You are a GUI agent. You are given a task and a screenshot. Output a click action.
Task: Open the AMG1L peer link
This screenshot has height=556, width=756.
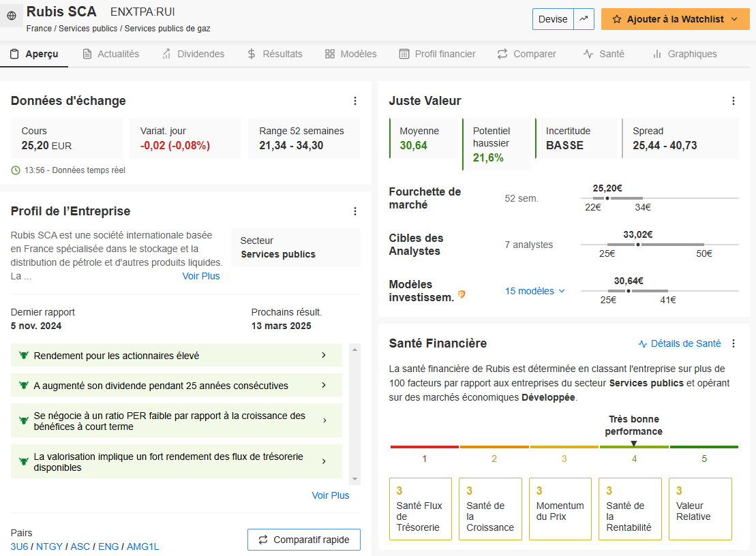[x=142, y=546]
